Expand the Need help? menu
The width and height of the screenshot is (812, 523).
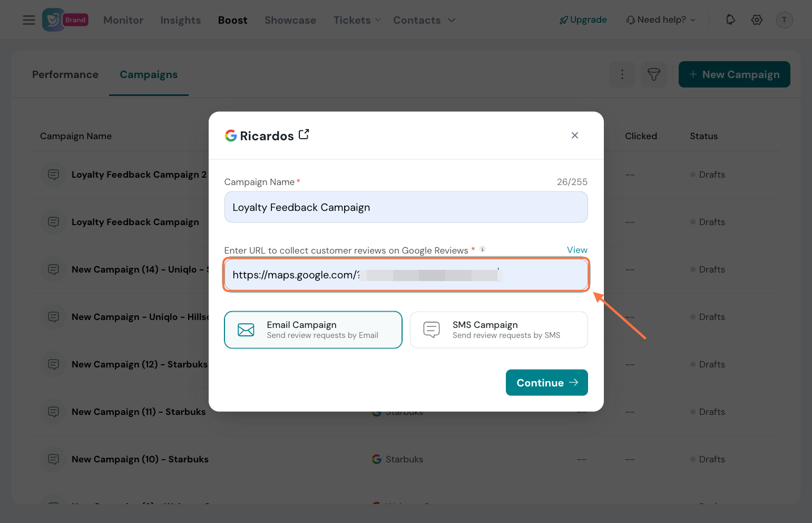point(661,20)
